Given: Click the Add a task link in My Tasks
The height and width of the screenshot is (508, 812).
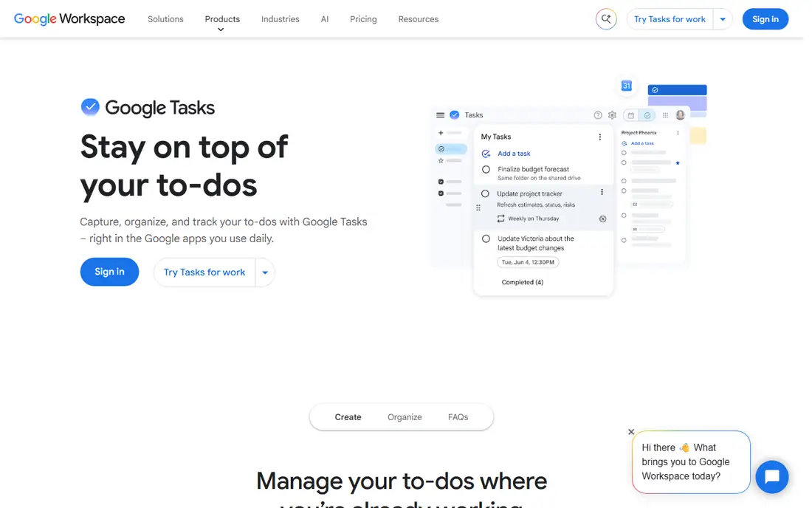Looking at the screenshot, I should (x=514, y=154).
